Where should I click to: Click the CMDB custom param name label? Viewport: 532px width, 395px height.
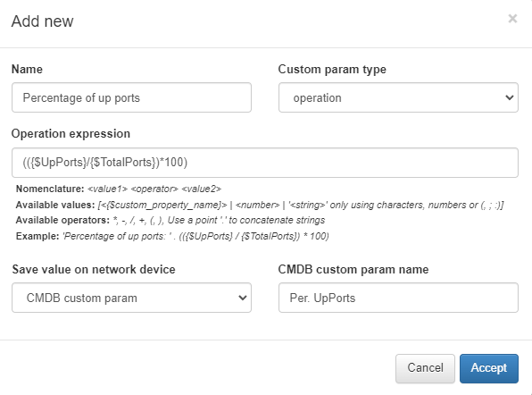pyautogui.click(x=353, y=269)
